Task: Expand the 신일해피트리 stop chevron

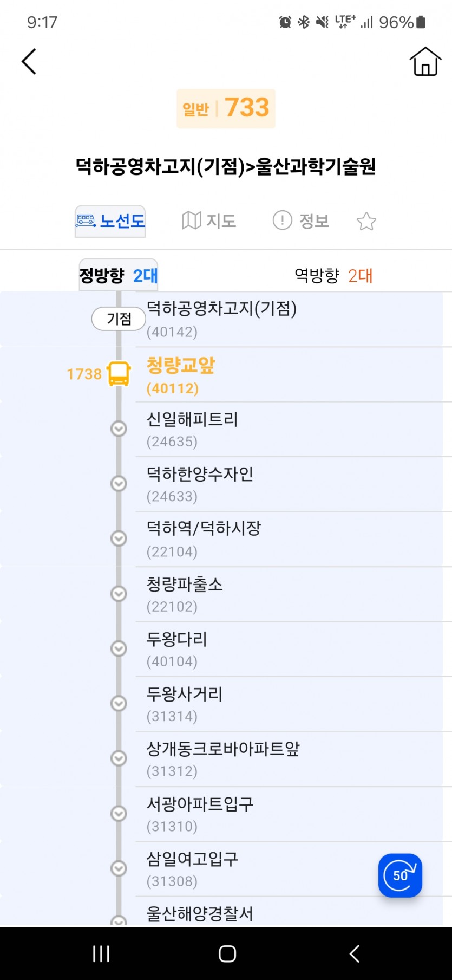Action: click(x=119, y=429)
